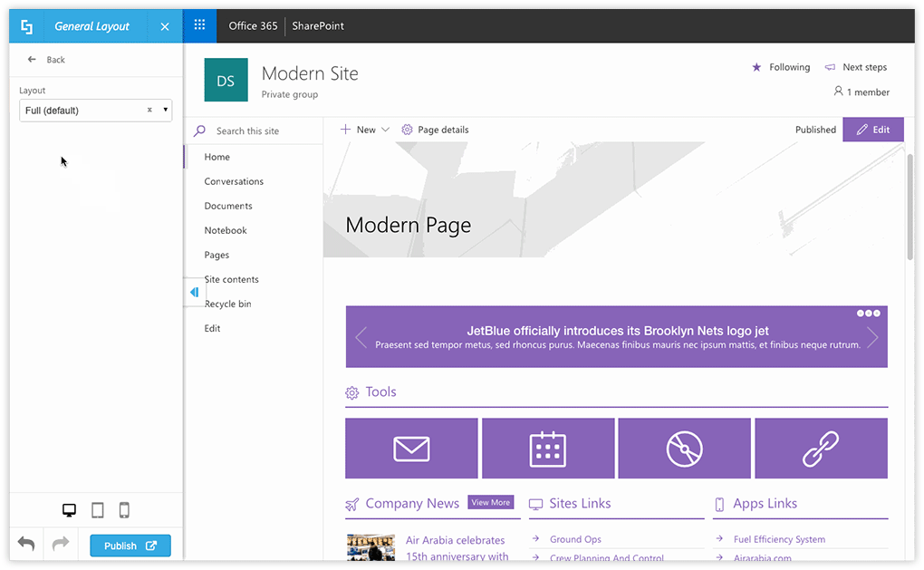Screen dimensions: 924x570
Task: Click the DS site logo tile
Action: 226,80
